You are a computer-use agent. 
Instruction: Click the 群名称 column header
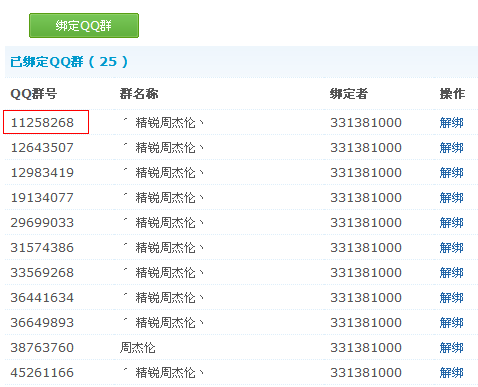[139, 94]
